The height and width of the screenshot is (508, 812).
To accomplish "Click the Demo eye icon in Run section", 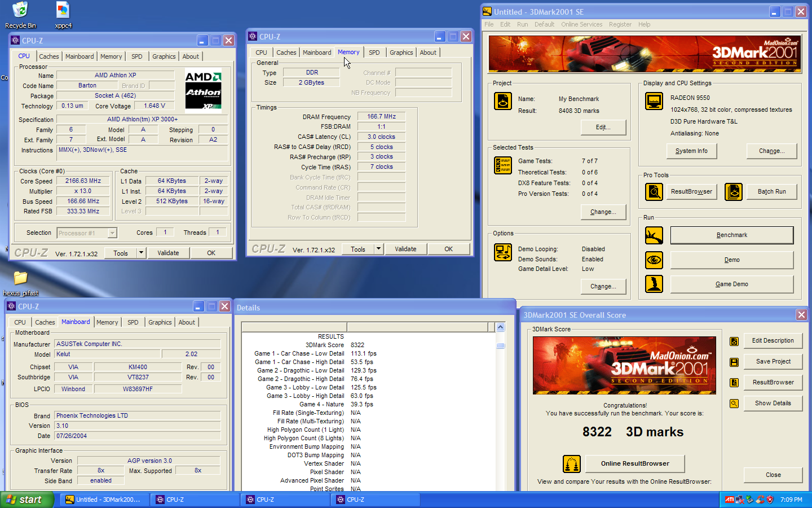I will coord(654,260).
